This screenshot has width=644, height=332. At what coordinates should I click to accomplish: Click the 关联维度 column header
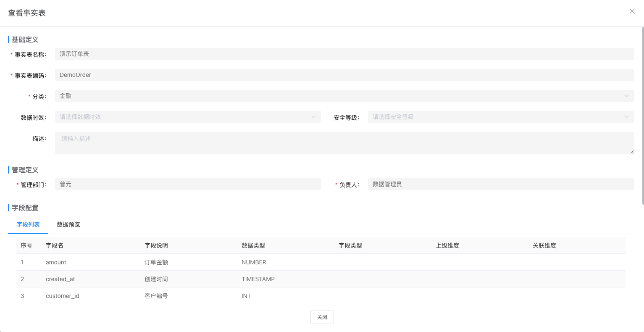544,245
